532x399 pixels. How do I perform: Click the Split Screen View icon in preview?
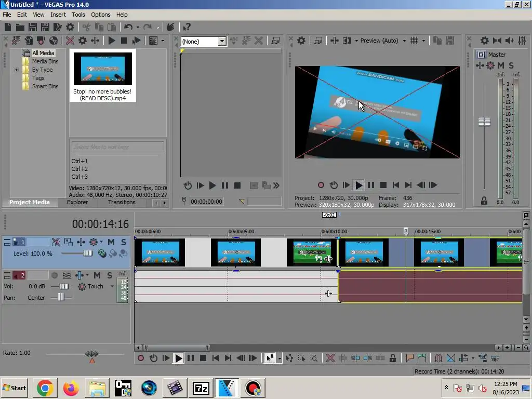[x=347, y=41]
